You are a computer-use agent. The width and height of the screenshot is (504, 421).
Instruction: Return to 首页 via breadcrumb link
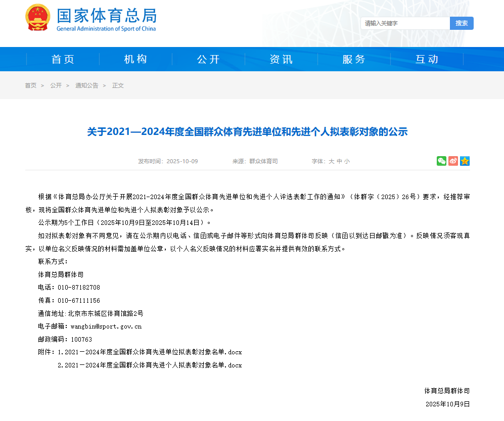[30, 85]
